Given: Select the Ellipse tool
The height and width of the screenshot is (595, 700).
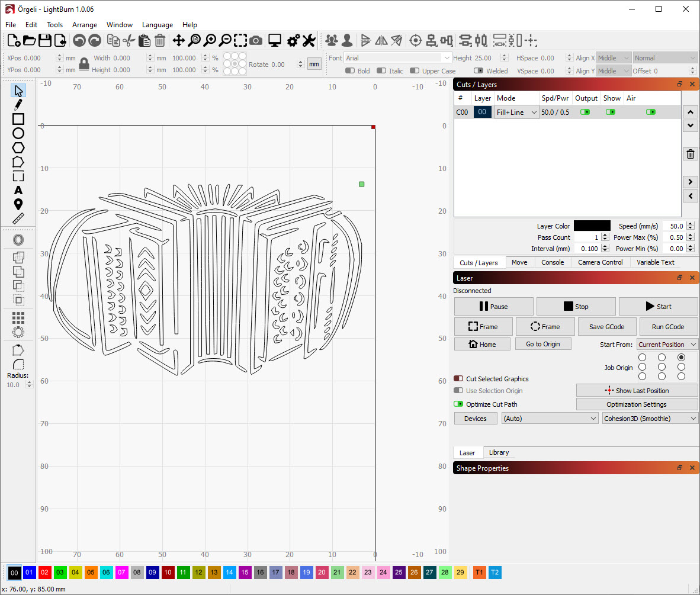Looking at the screenshot, I should pyautogui.click(x=18, y=133).
